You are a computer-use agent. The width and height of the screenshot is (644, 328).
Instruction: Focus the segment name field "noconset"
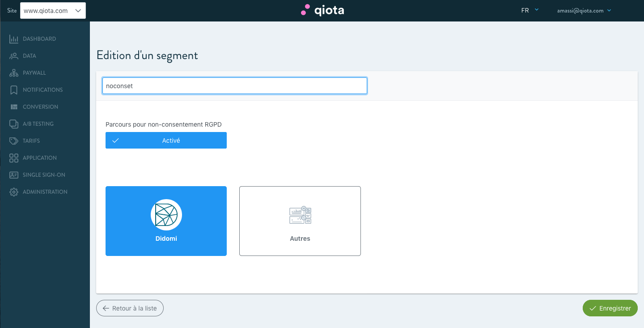pyautogui.click(x=235, y=86)
